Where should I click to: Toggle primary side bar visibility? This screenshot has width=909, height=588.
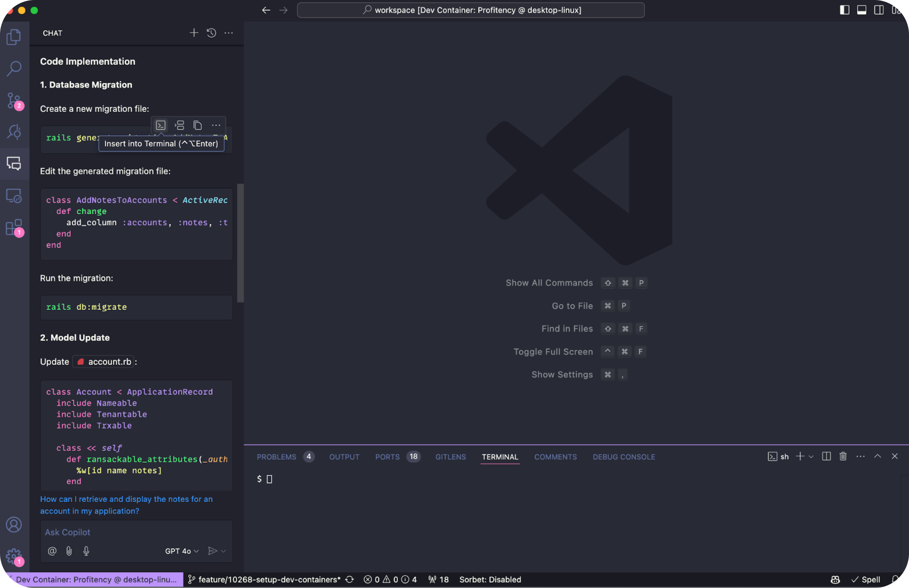pos(845,10)
